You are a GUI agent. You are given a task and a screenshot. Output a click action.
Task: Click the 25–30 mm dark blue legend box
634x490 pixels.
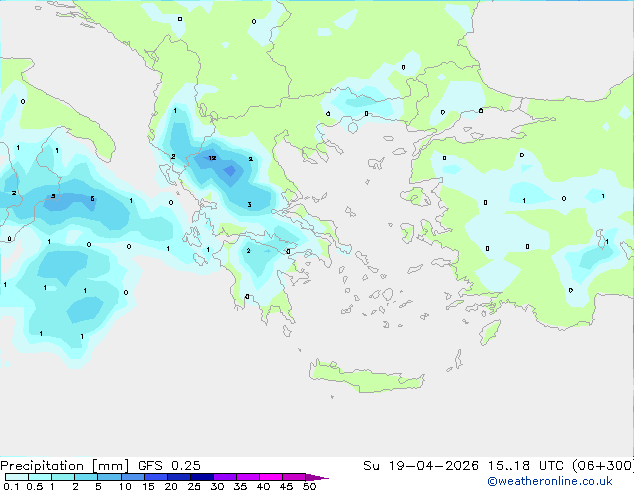point(201,477)
